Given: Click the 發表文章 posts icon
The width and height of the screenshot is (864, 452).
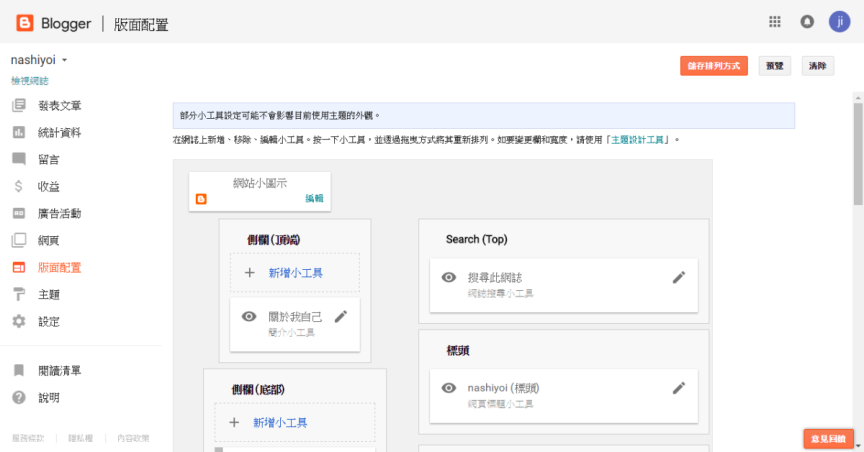Looking at the screenshot, I should [19, 105].
